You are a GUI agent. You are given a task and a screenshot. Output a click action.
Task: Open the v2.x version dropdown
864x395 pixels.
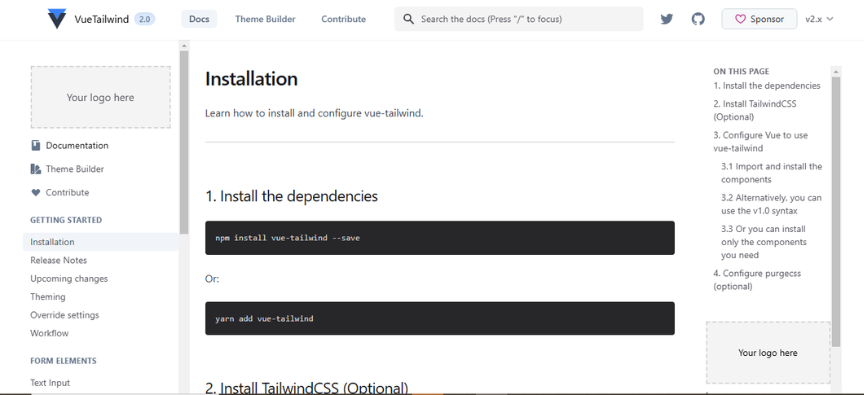pyautogui.click(x=819, y=19)
